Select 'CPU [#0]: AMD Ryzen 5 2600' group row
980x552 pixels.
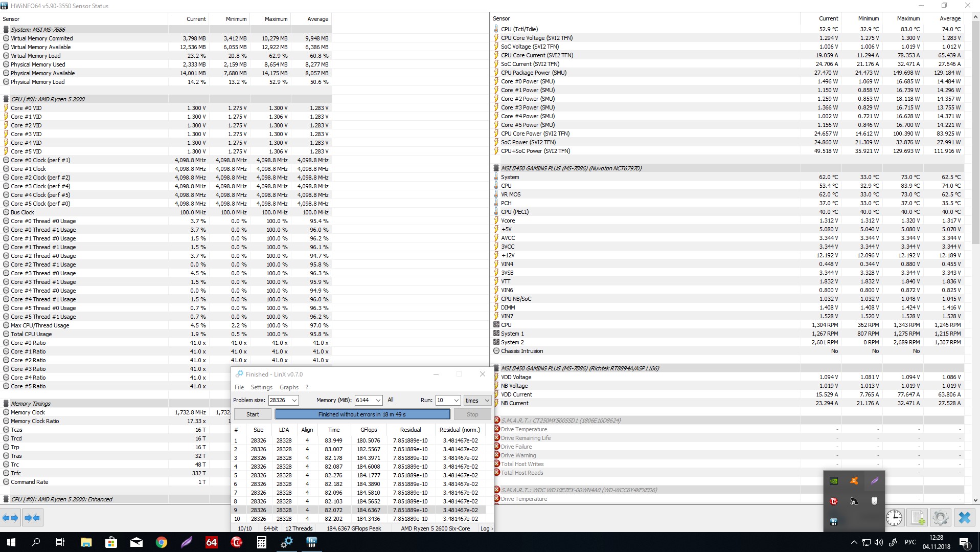pos(167,99)
